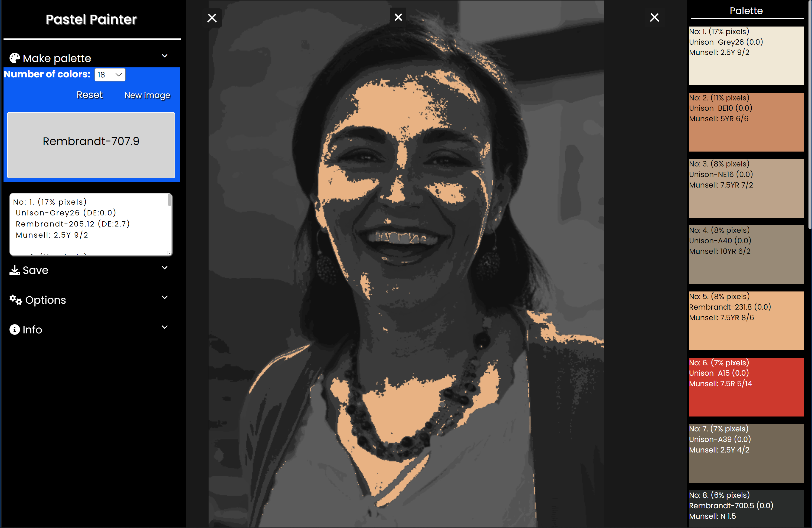Click the Rembrandt-707.9 grey color box
Viewport: 812px width, 528px height.
point(91,145)
